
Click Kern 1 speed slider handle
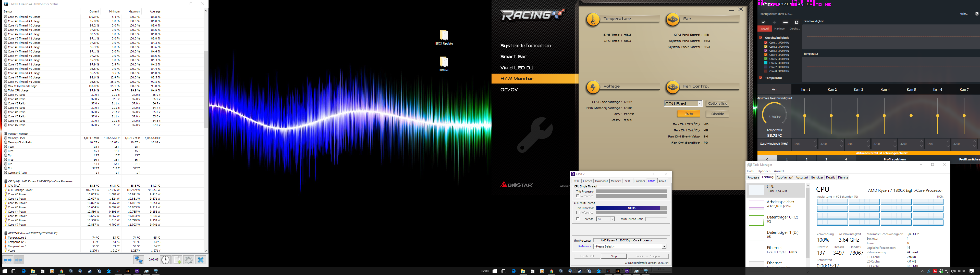coord(805,115)
